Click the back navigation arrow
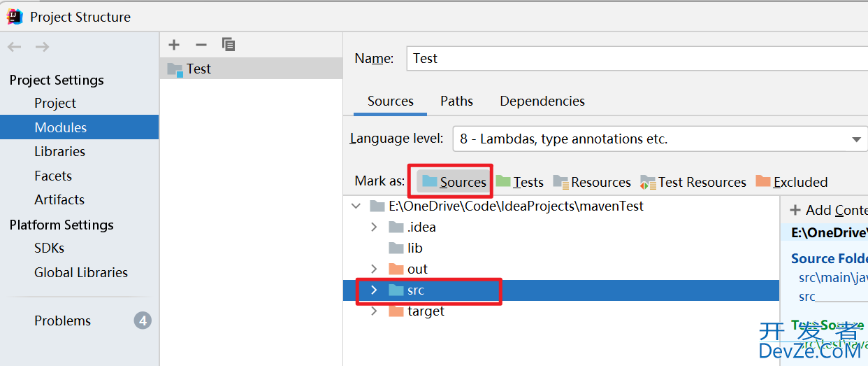The image size is (868, 366). point(15,47)
